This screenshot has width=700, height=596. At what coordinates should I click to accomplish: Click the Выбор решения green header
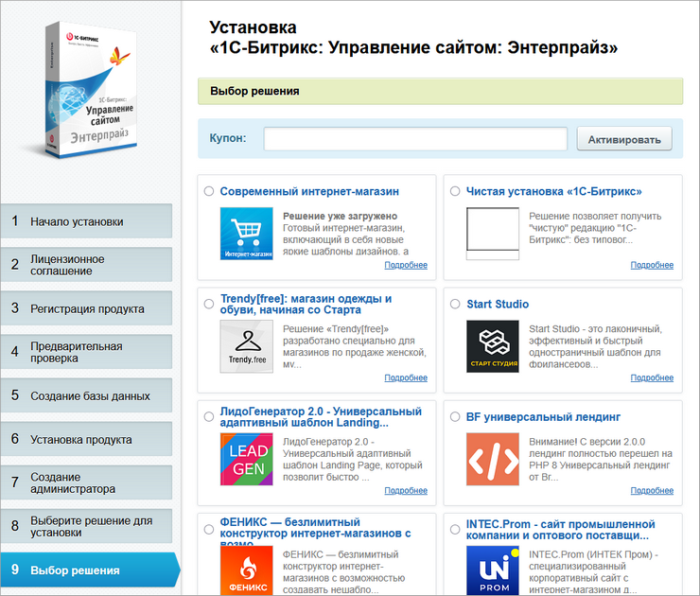[440, 91]
